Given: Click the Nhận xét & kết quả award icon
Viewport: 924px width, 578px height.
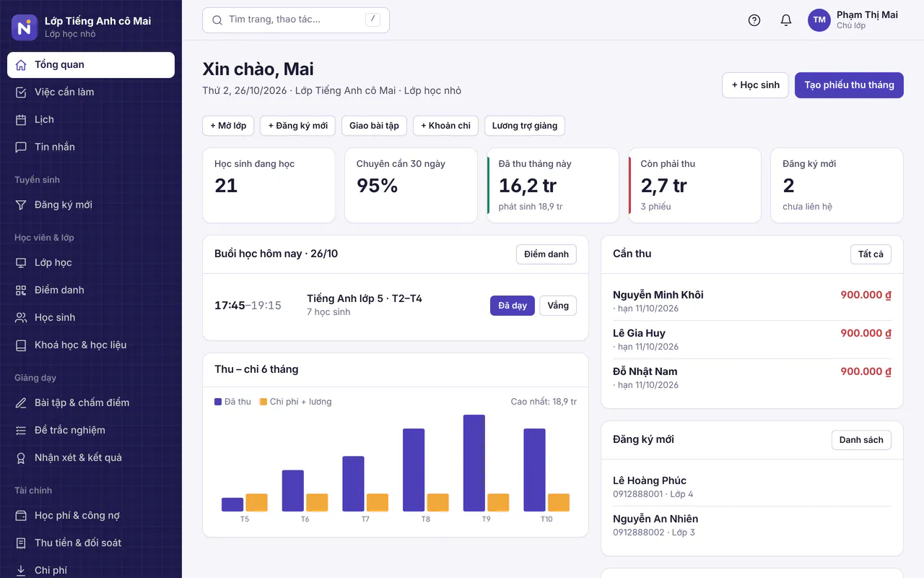Looking at the screenshot, I should pyautogui.click(x=21, y=458).
